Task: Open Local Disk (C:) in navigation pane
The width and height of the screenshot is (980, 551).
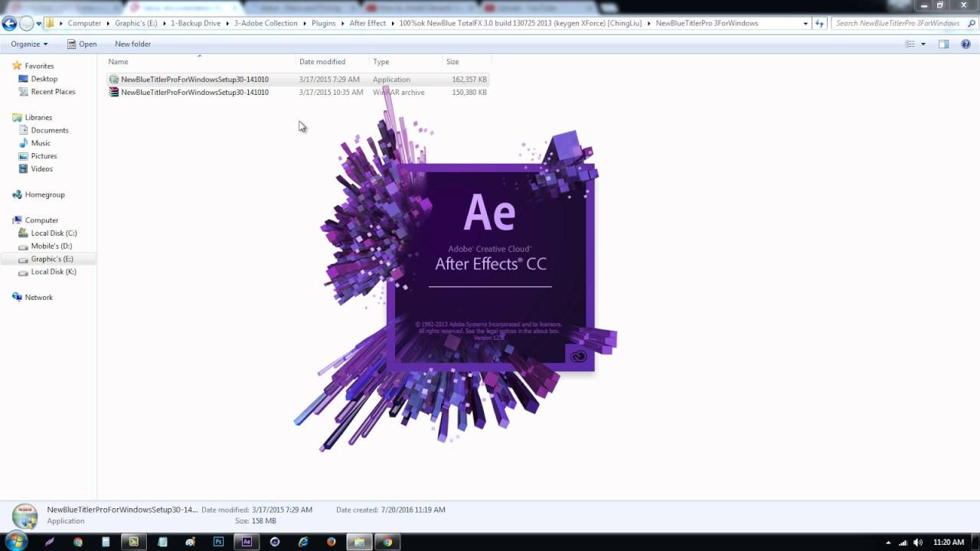Action: [x=54, y=233]
